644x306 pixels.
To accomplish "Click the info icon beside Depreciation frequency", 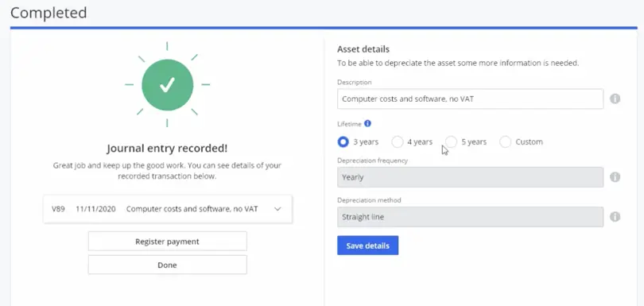I will tap(615, 177).
